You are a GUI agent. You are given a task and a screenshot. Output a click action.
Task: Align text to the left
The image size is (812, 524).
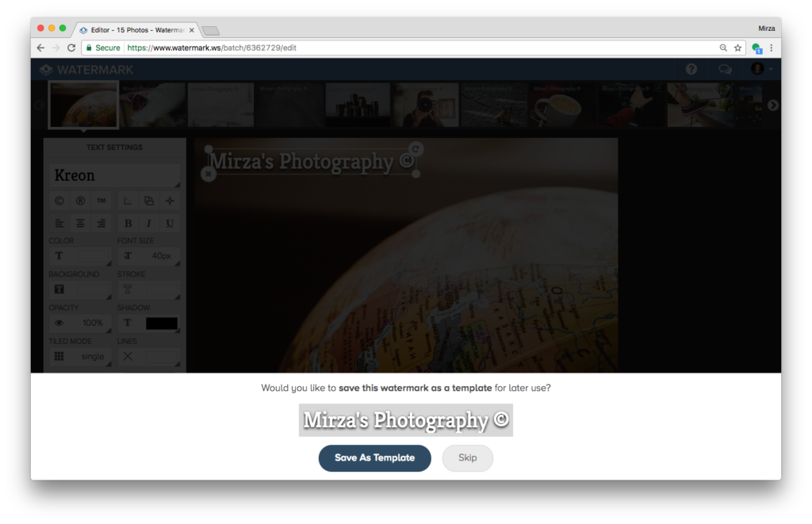[59, 224]
